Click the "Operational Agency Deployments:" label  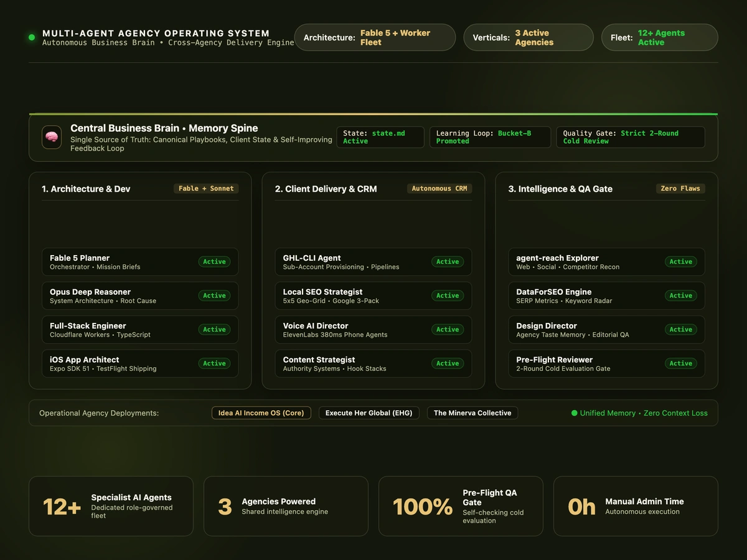[x=99, y=413]
